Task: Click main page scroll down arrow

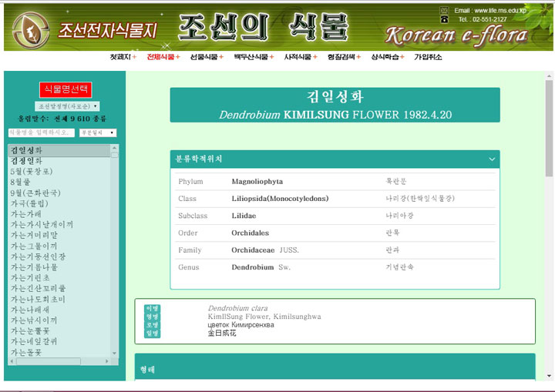Action: point(549,376)
